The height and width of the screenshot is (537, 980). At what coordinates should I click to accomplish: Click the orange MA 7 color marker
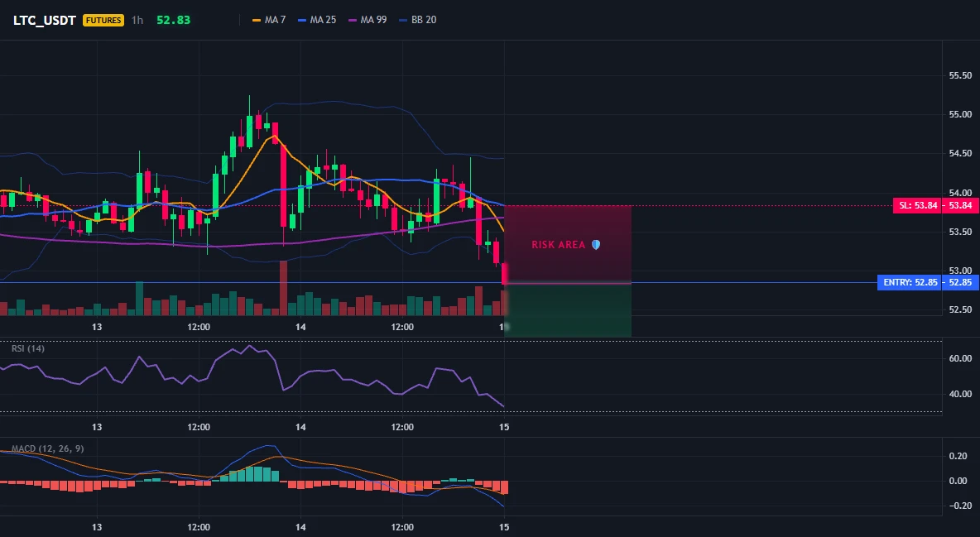click(257, 20)
